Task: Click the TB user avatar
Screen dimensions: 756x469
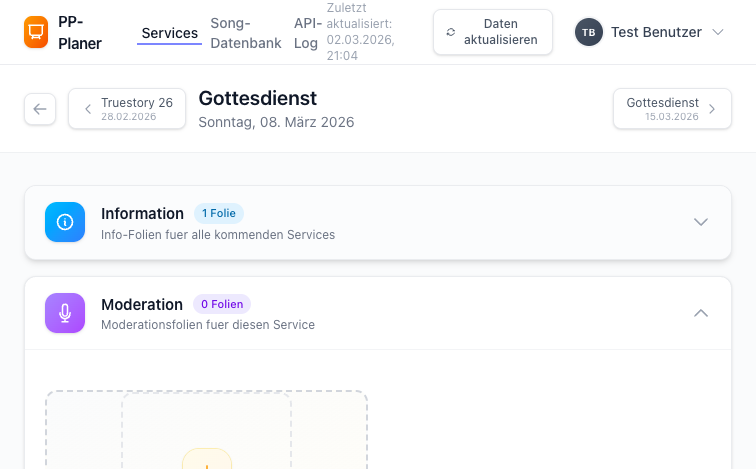Action: coord(589,32)
